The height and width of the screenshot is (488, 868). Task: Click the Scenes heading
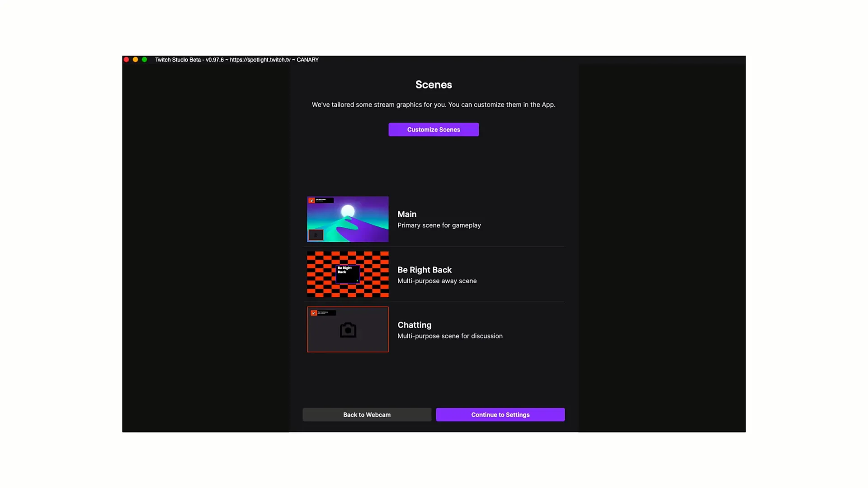[434, 84]
